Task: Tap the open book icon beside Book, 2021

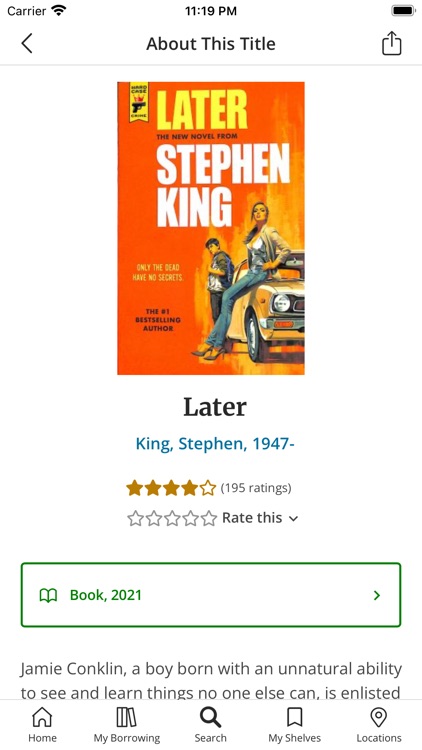Action: pyautogui.click(x=48, y=596)
